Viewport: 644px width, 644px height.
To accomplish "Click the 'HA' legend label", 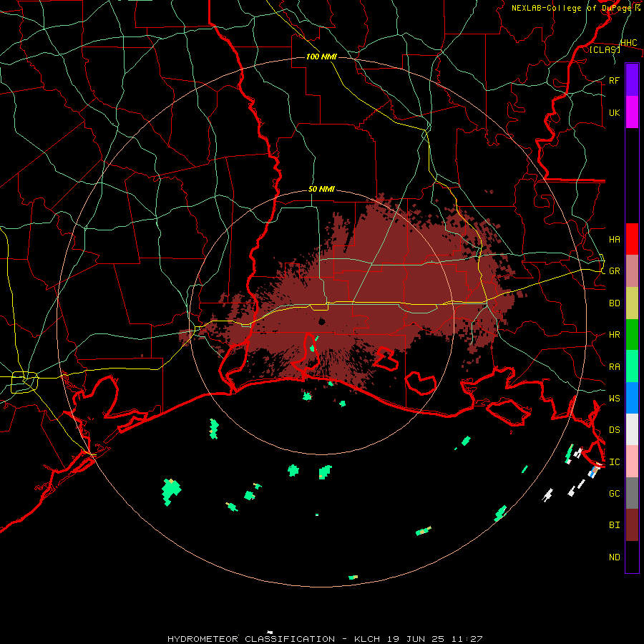I will [x=614, y=240].
